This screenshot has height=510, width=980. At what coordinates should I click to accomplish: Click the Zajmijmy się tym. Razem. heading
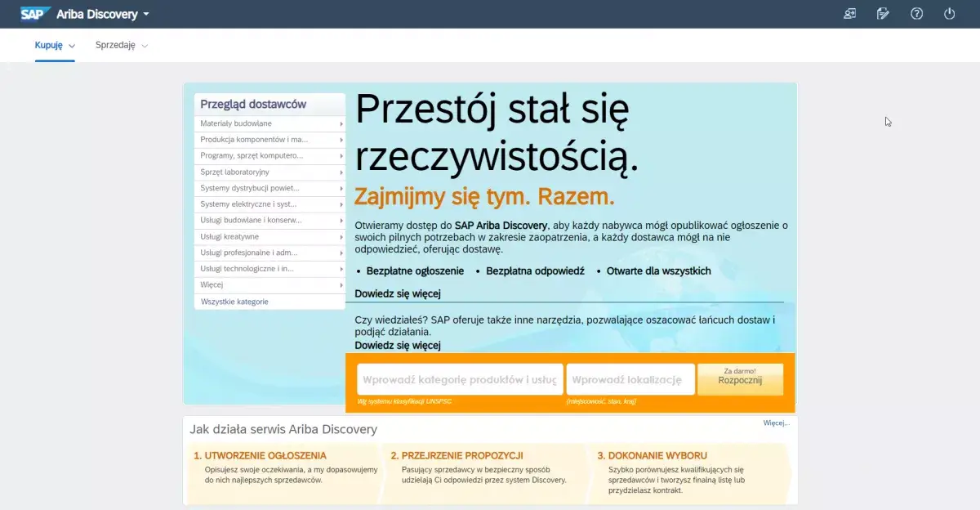[484, 197]
